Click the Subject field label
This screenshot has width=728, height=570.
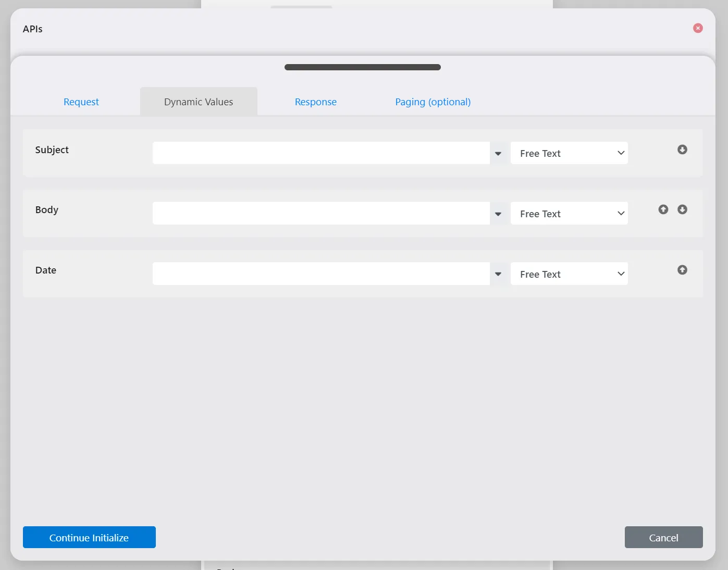(x=52, y=150)
